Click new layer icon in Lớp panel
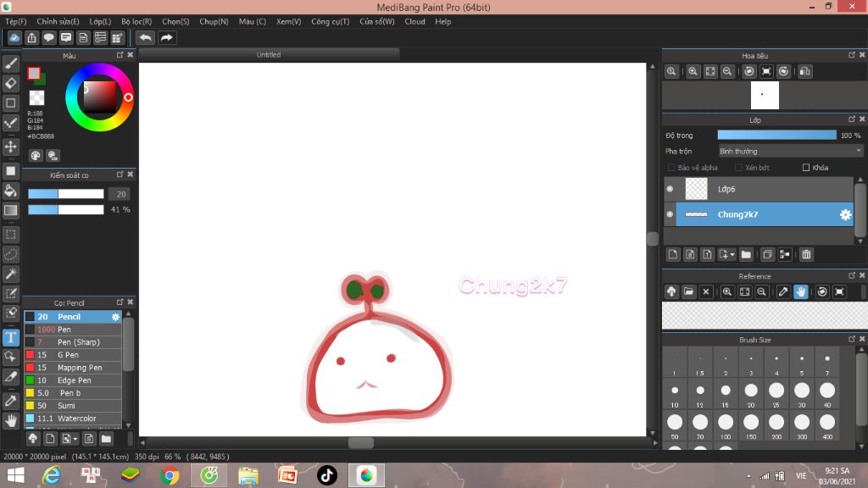The image size is (868, 488). click(672, 254)
